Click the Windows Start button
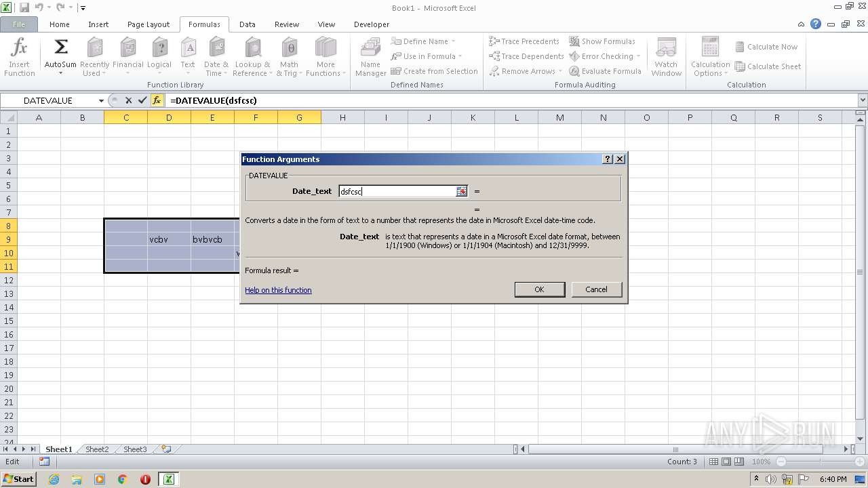The width and height of the screenshot is (868, 488). pyautogui.click(x=18, y=479)
